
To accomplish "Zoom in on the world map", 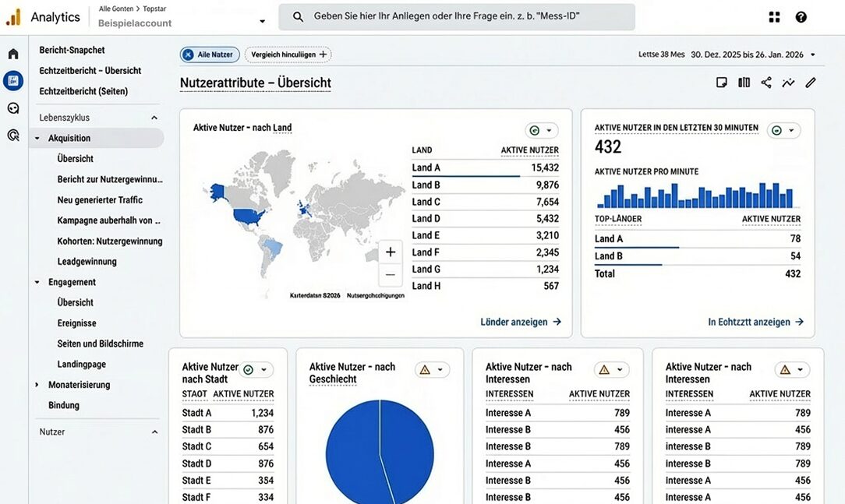I will point(391,252).
